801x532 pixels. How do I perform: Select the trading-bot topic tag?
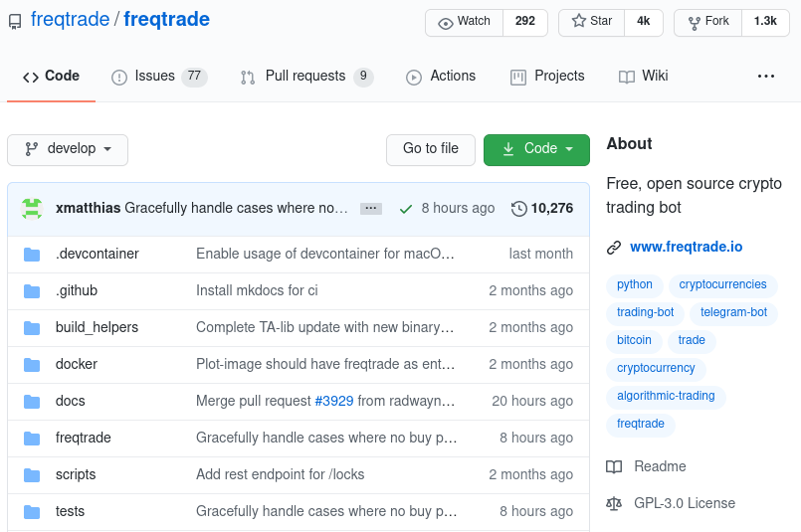[645, 312]
